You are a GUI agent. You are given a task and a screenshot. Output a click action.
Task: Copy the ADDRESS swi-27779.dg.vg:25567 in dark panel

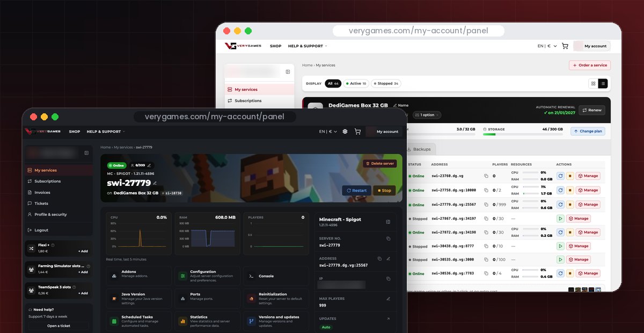379,258
